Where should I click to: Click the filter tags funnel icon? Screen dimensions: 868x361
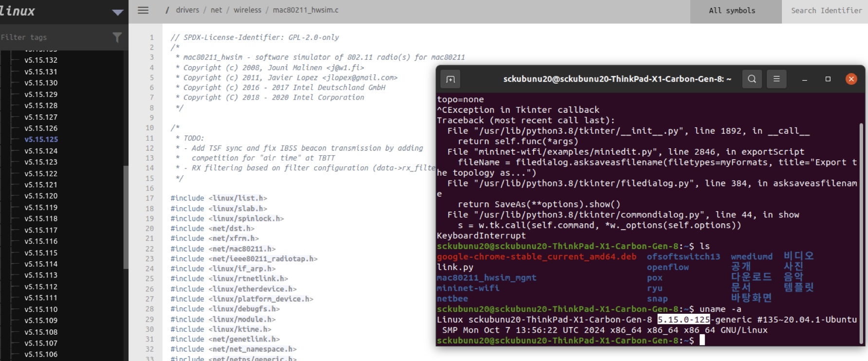(x=117, y=37)
